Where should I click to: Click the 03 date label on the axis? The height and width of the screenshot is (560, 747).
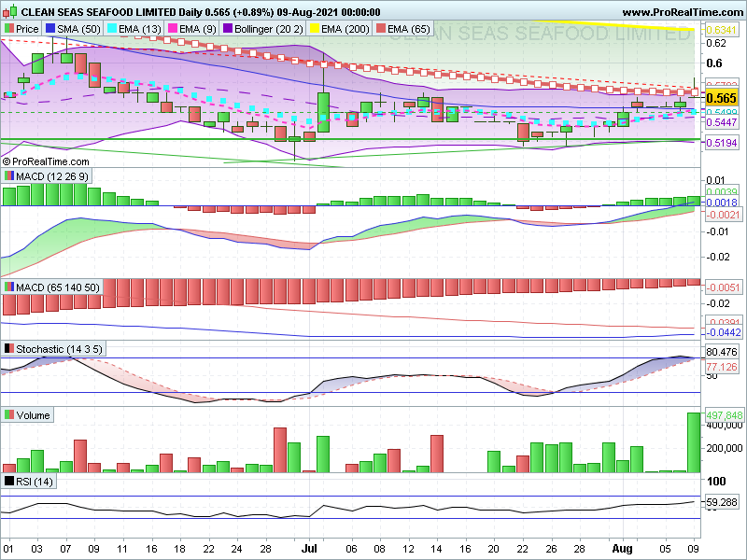click(36, 549)
